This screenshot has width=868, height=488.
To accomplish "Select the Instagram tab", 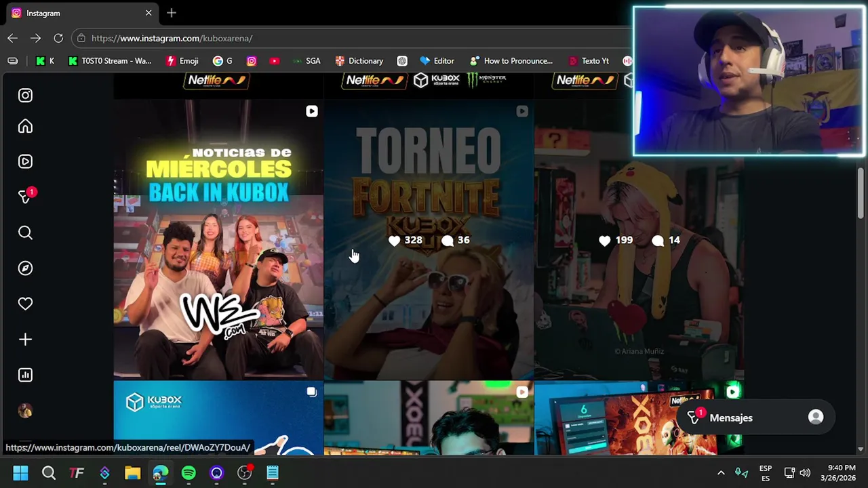I will coord(81,13).
